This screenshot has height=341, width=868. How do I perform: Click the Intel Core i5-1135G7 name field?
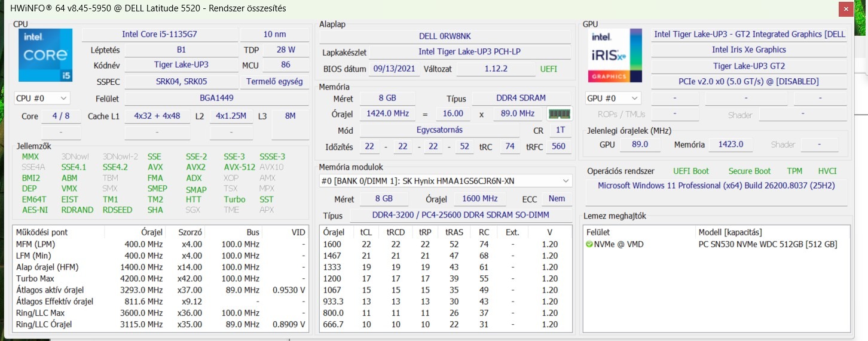(159, 35)
